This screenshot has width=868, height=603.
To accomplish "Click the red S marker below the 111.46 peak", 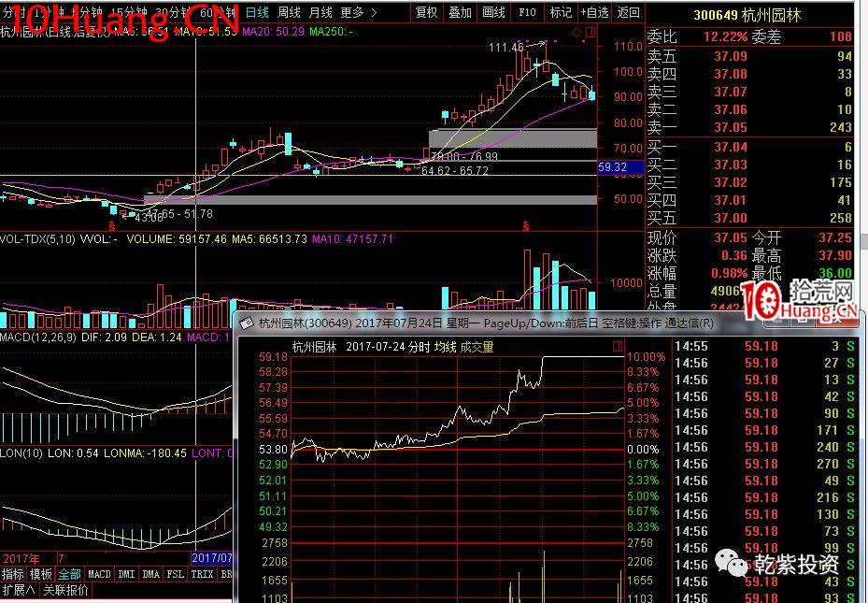I will click(525, 226).
